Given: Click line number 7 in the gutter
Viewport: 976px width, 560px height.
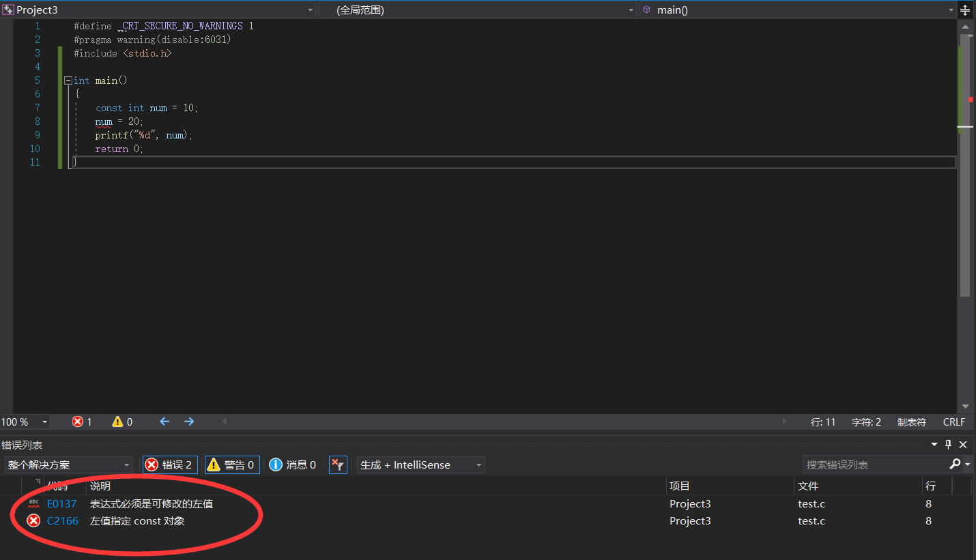Looking at the screenshot, I should [38, 108].
